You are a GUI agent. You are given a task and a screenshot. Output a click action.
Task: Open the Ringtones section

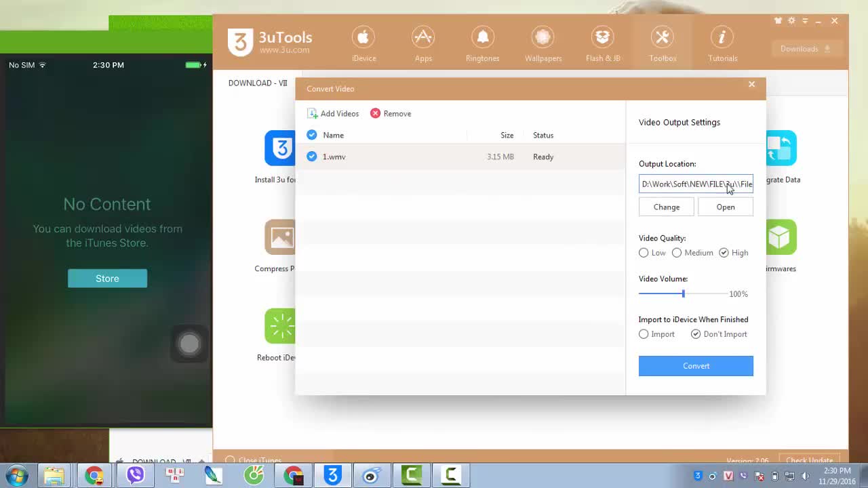483,45
